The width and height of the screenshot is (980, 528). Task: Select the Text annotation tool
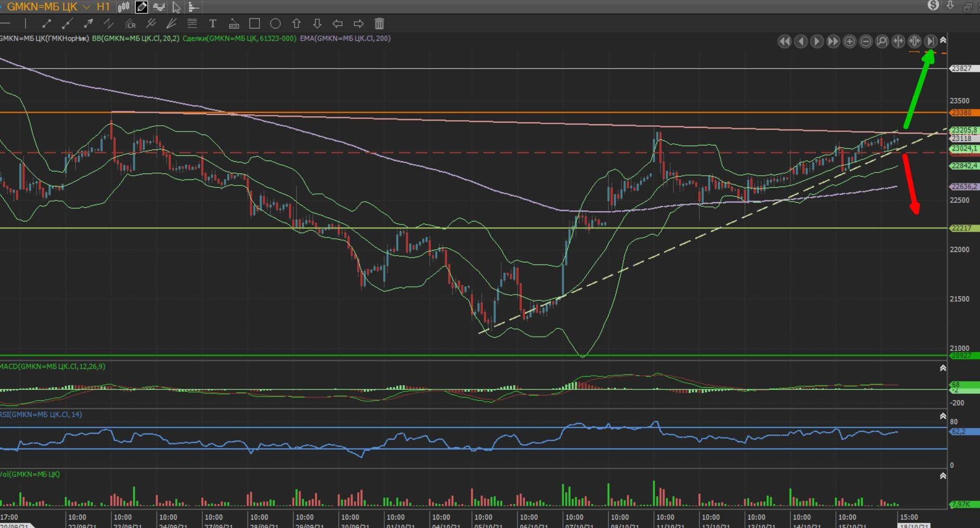point(213,23)
